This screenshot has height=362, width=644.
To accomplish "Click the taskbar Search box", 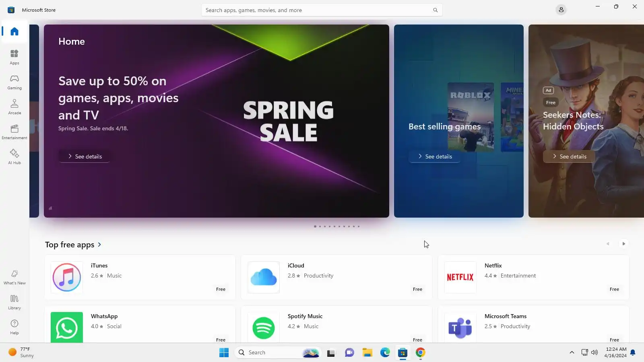I will click(x=278, y=353).
